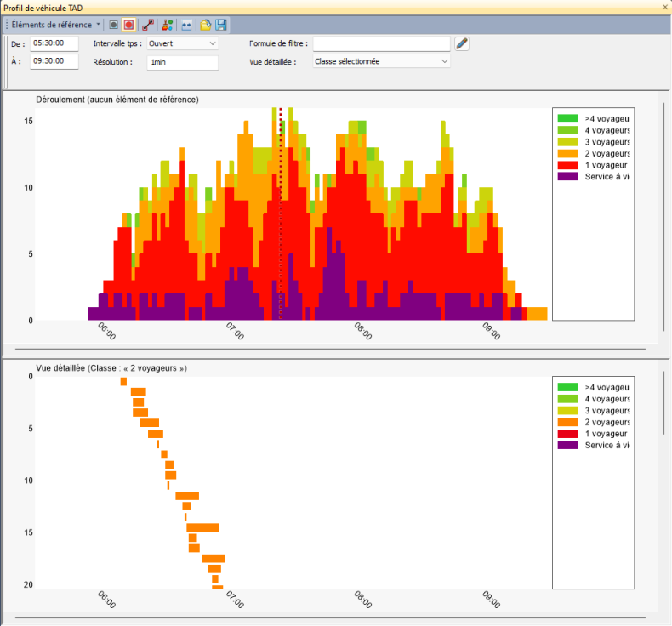Click the floppy disk save icon
The height and width of the screenshot is (626, 672).
coord(221,25)
